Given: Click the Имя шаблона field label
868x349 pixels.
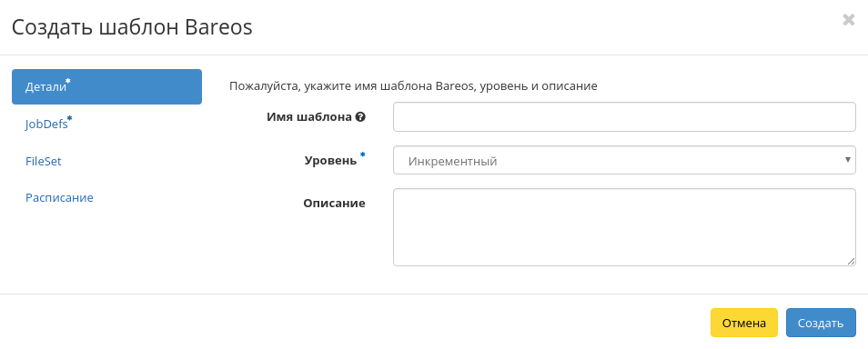Looking at the screenshot, I should click(x=308, y=117).
